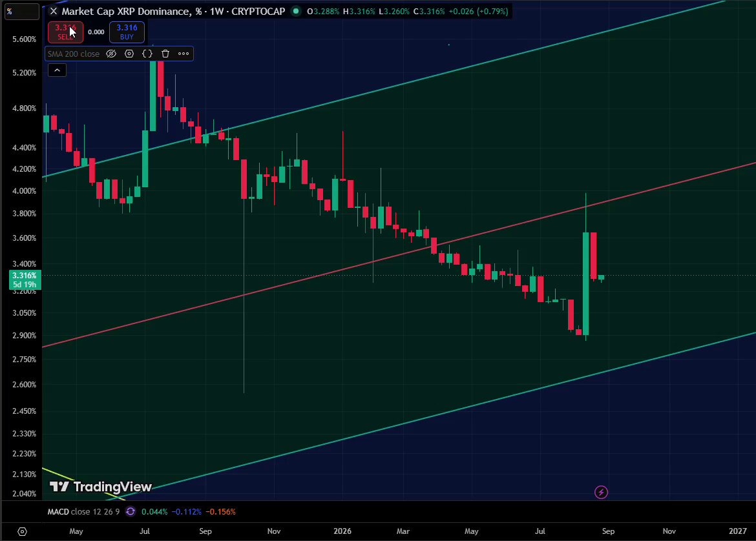Toggle visibility of SMA 200 indicator
This screenshot has width=756, height=541.
point(111,54)
